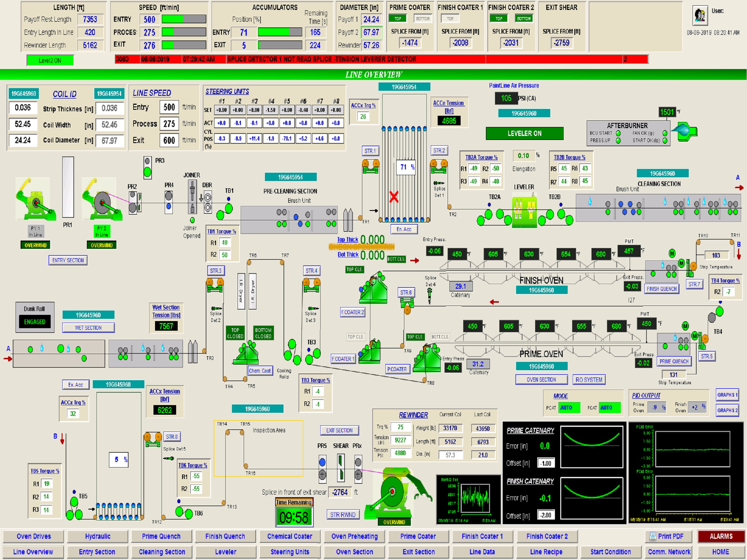This screenshot has height=560, width=747.
Task: Toggle Prime Coater TOP indicator
Action: coord(398,19)
